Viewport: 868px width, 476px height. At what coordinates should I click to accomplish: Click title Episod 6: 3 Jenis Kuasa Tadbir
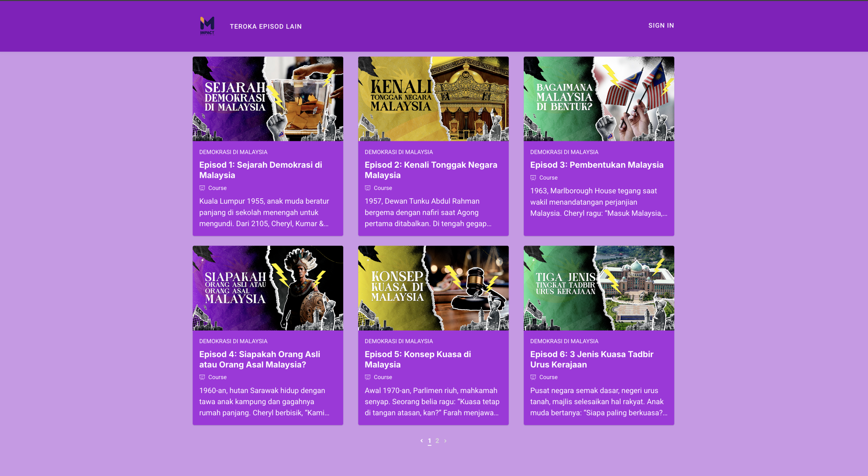click(x=591, y=359)
